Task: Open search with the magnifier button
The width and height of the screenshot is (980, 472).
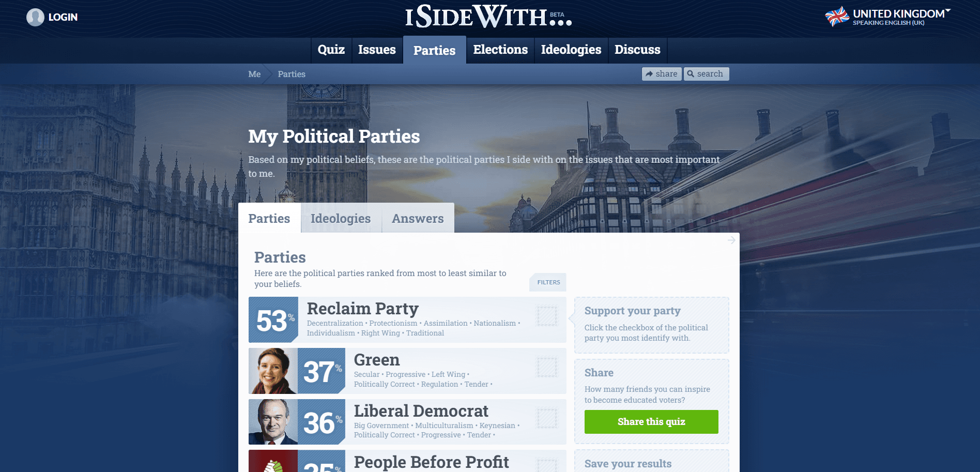Action: pos(706,74)
